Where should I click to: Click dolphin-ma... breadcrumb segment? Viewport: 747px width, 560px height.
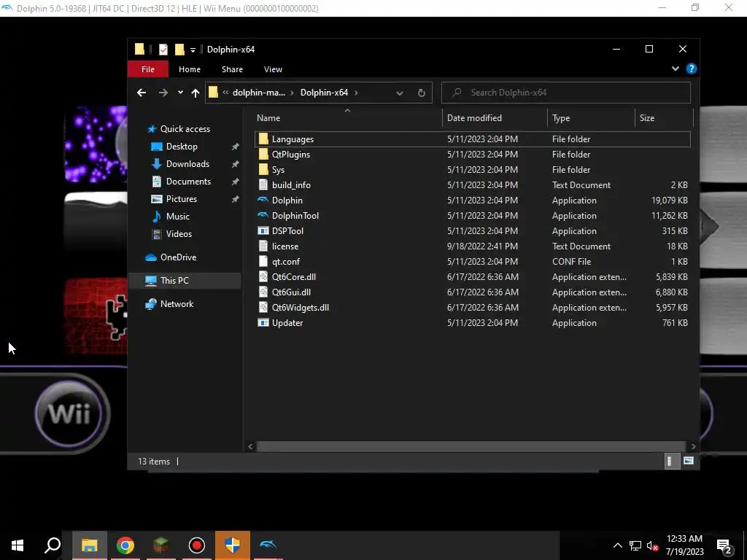(259, 93)
